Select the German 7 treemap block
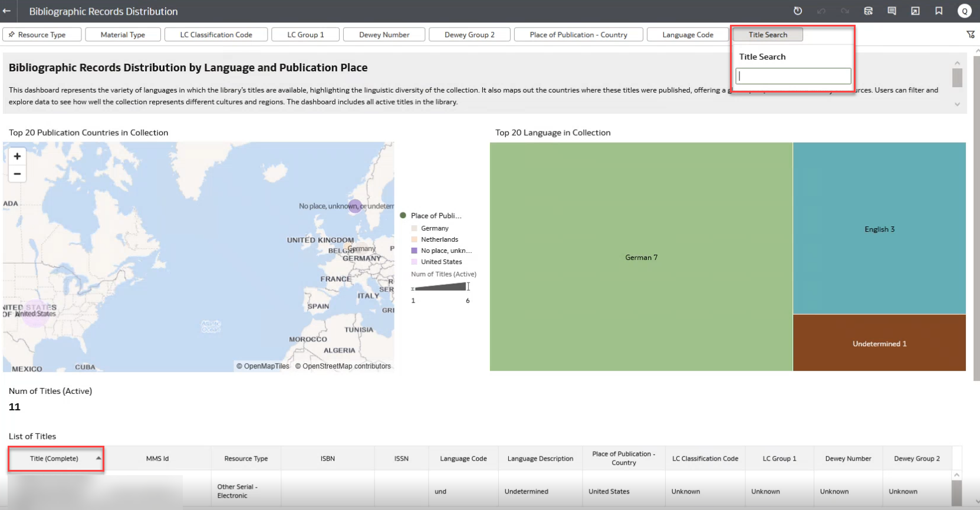Screen dimensions: 980x510 [641, 256]
